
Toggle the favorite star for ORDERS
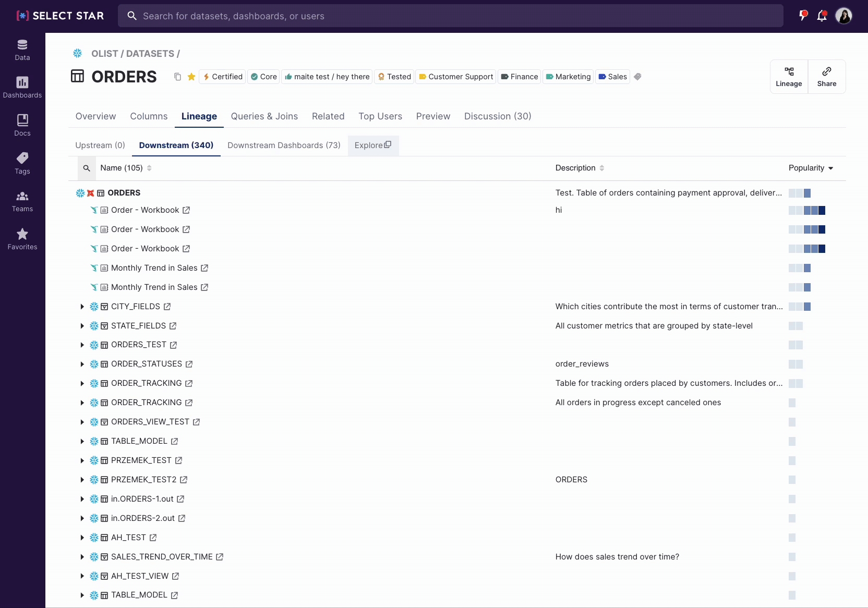(191, 77)
